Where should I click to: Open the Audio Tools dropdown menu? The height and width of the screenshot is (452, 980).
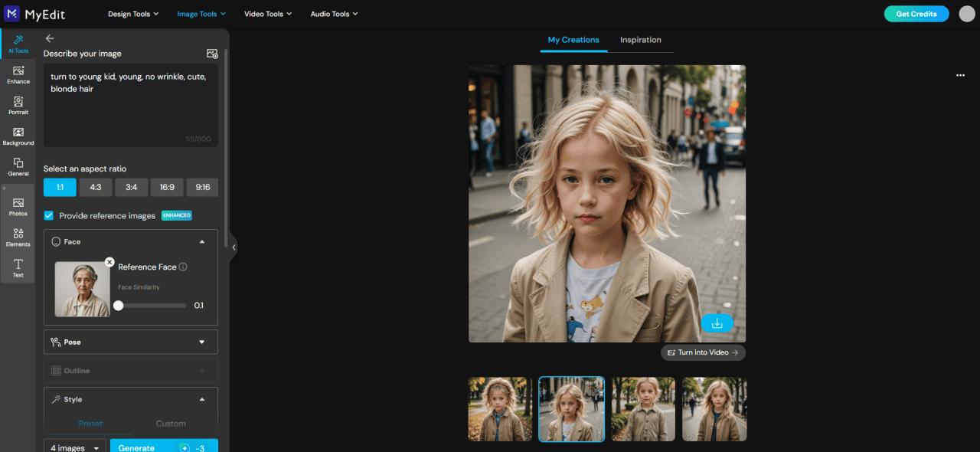(334, 14)
